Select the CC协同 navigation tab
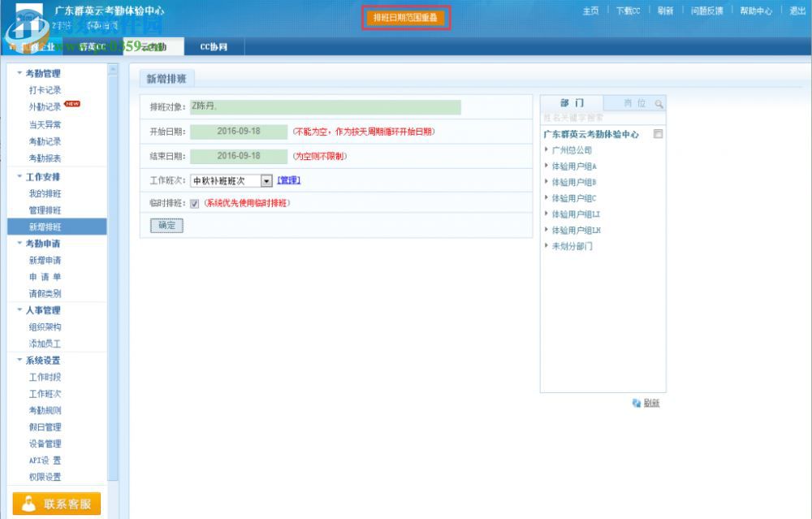 click(214, 46)
